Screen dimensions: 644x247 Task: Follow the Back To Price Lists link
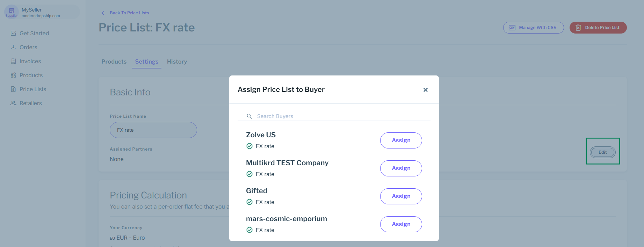click(129, 13)
